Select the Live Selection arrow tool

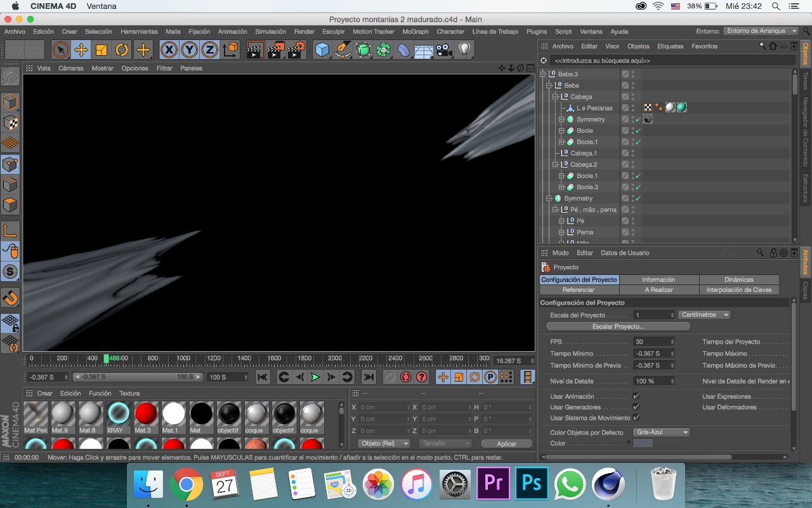(x=60, y=50)
